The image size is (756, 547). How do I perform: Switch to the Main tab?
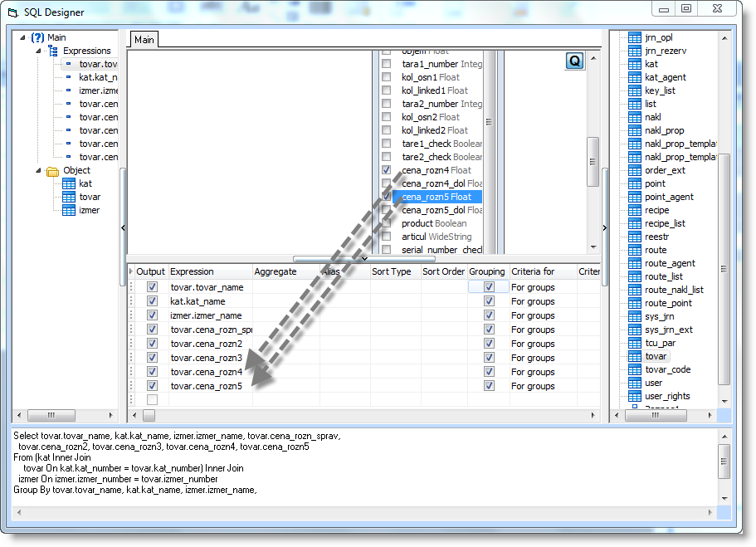144,40
